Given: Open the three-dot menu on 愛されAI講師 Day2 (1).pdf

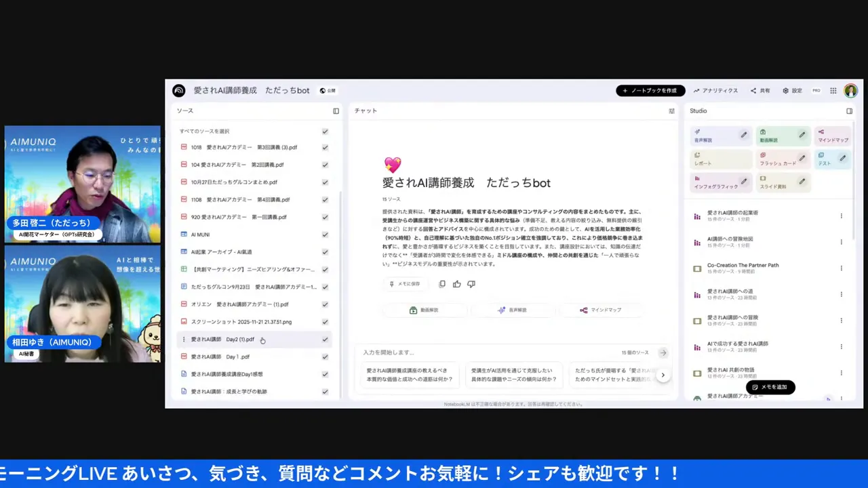Looking at the screenshot, I should [183, 339].
